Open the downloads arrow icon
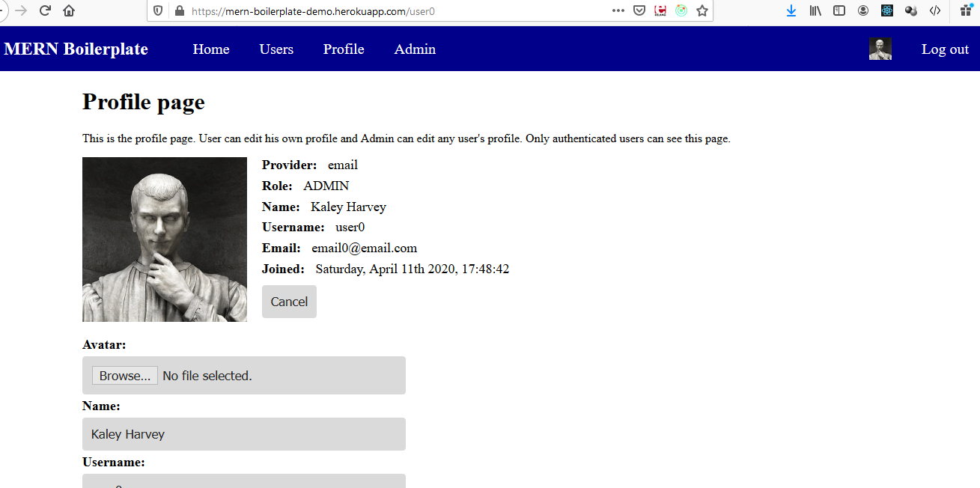 tap(791, 10)
